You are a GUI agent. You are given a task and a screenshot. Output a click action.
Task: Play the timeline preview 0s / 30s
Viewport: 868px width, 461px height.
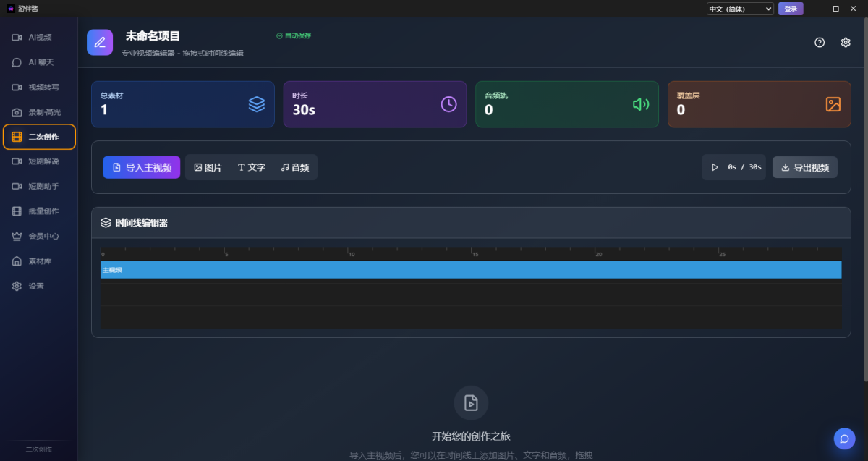715,167
